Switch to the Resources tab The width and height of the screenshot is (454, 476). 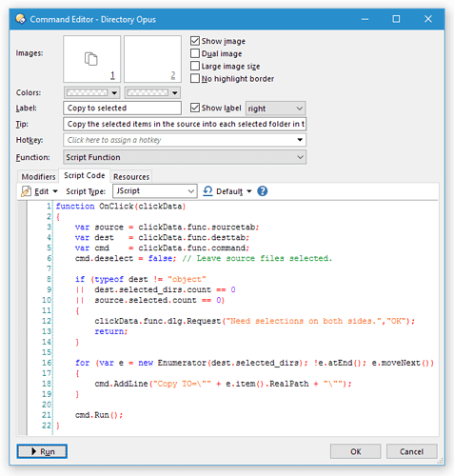131,177
